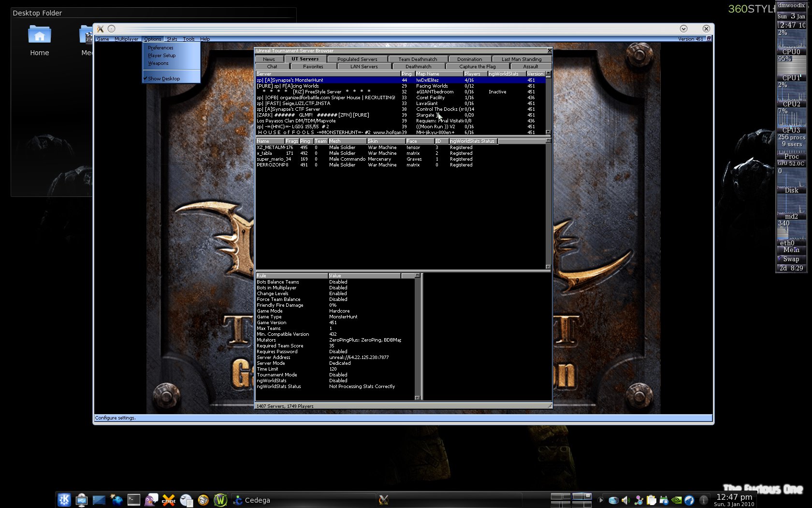Toggle the Show Desktop option
This screenshot has width=812, height=508.
point(164,78)
